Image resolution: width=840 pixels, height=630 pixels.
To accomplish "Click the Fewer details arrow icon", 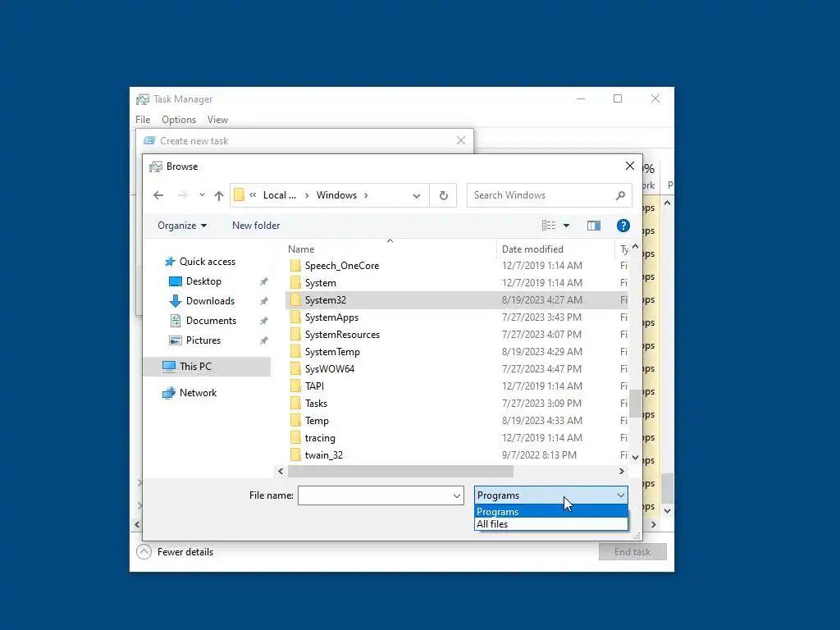I will tap(144, 552).
